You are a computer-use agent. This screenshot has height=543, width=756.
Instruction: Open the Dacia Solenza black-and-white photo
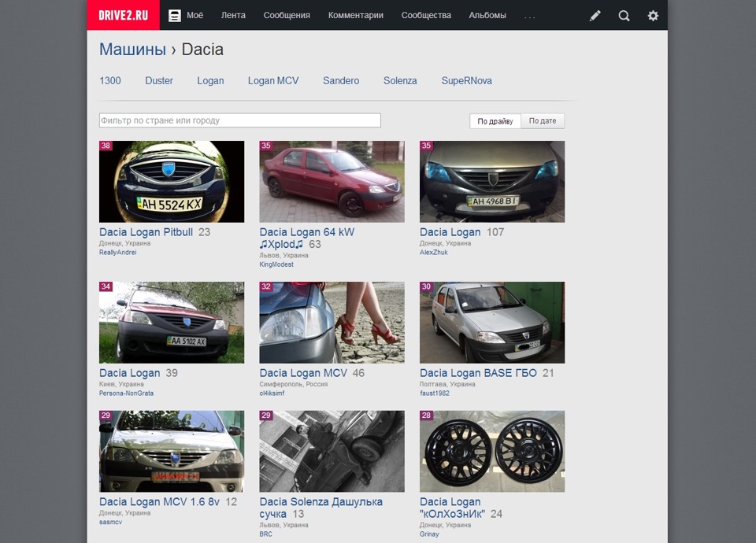coord(332,452)
